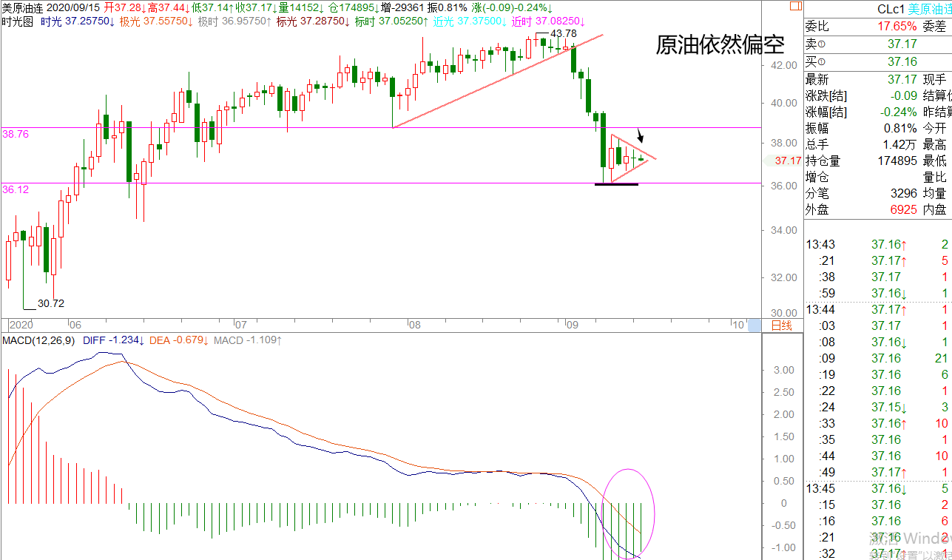952x560 pixels.
Task: Click the 总手 value 1.42万
Action: (900, 144)
